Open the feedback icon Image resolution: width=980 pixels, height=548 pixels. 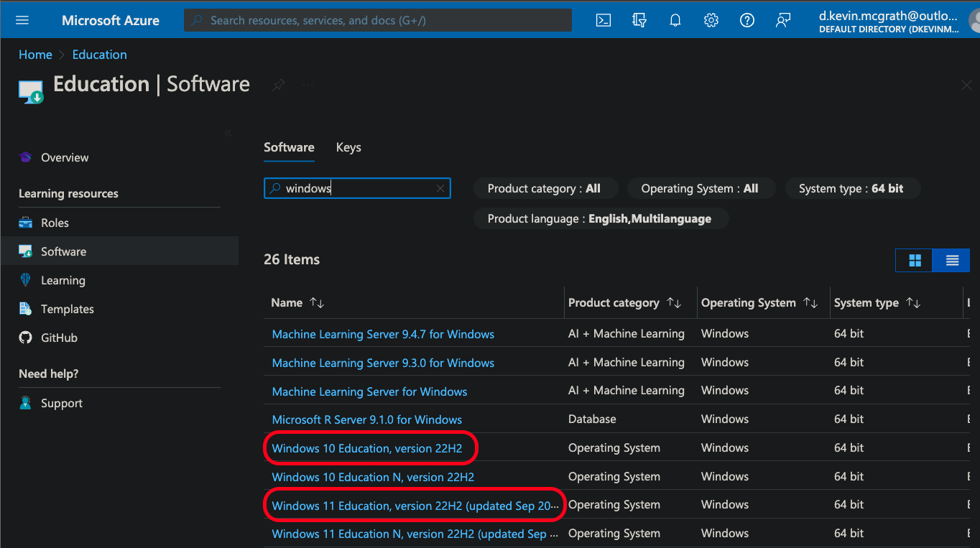coord(783,20)
